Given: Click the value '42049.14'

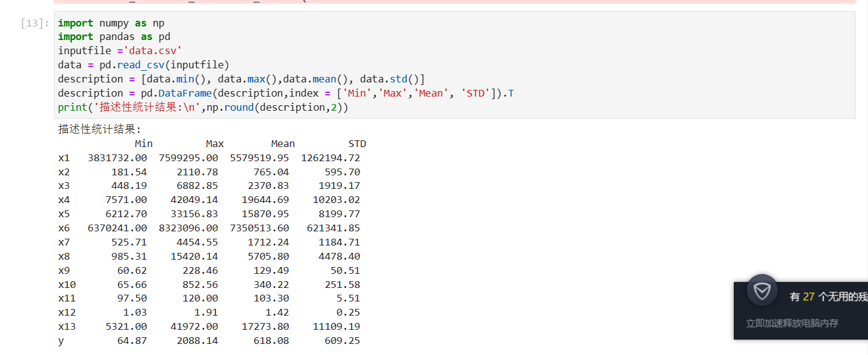Looking at the screenshot, I should 195,200.
